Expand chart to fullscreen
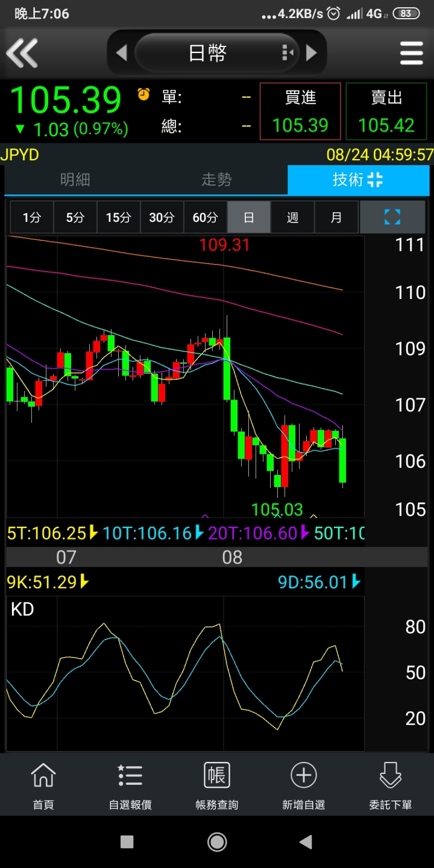 click(x=392, y=217)
